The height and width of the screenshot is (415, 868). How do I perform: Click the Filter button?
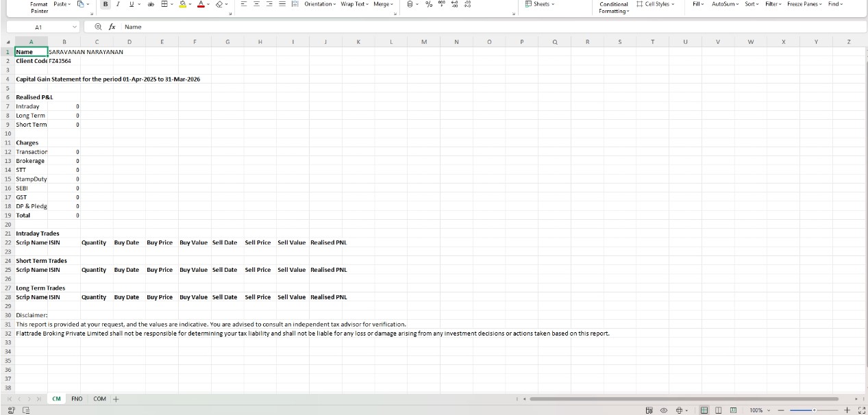tap(773, 4)
